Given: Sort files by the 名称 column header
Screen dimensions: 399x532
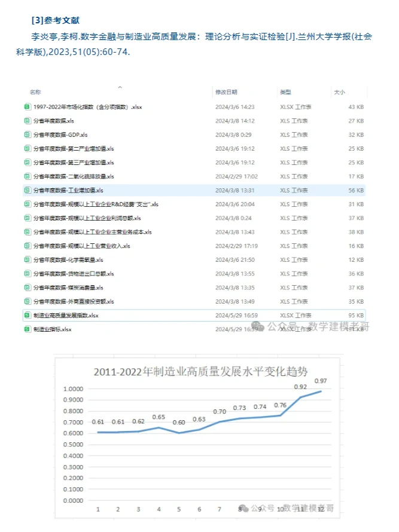Looking at the screenshot, I should [35, 92].
